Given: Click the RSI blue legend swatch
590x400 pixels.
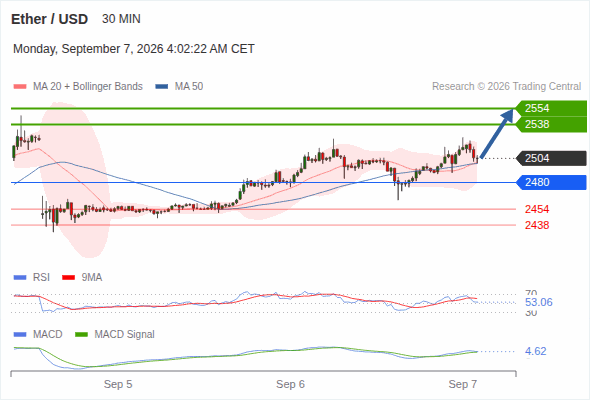Looking at the screenshot, I should click(x=20, y=278).
